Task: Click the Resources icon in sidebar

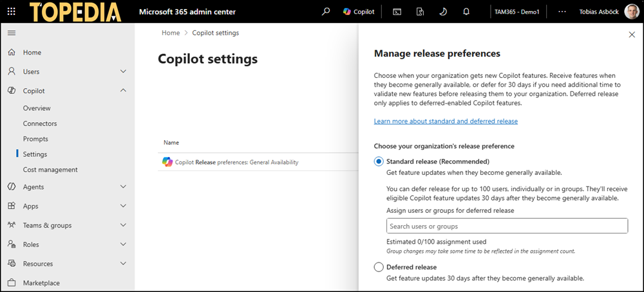Action: (12, 263)
